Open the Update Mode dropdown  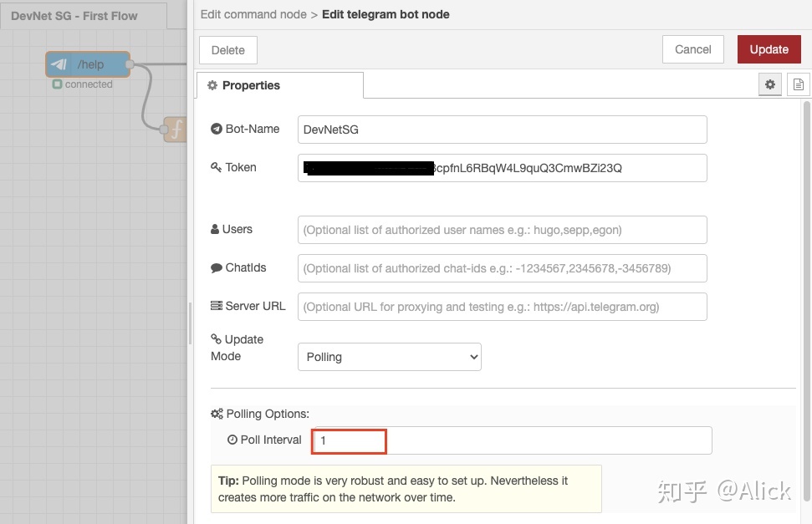390,357
